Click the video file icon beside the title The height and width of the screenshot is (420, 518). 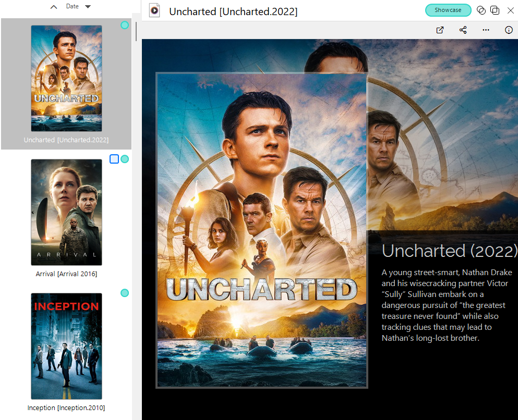click(154, 10)
